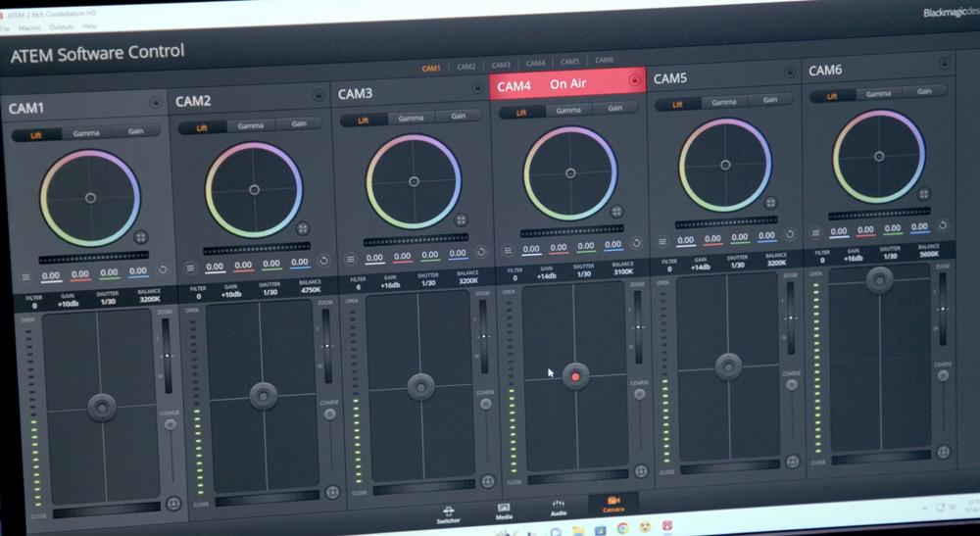
Task: Toggle the CAM2 panel lock icon
Action: pyautogui.click(x=318, y=95)
